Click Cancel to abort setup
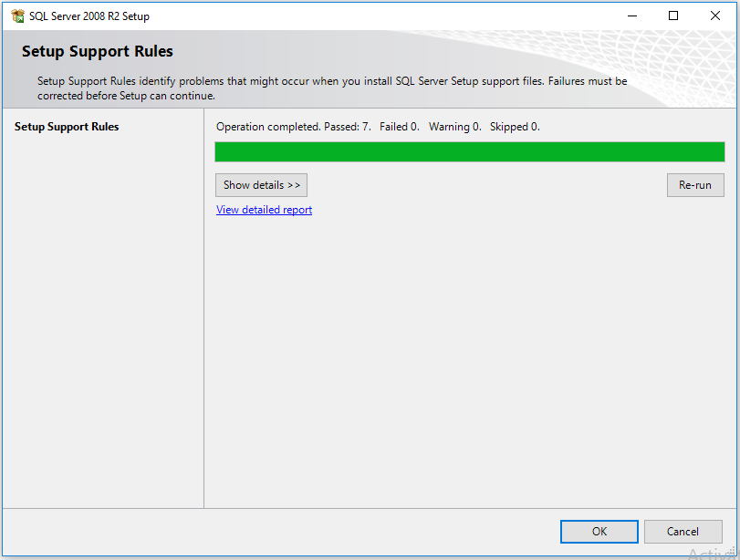The image size is (740, 560). (x=683, y=532)
